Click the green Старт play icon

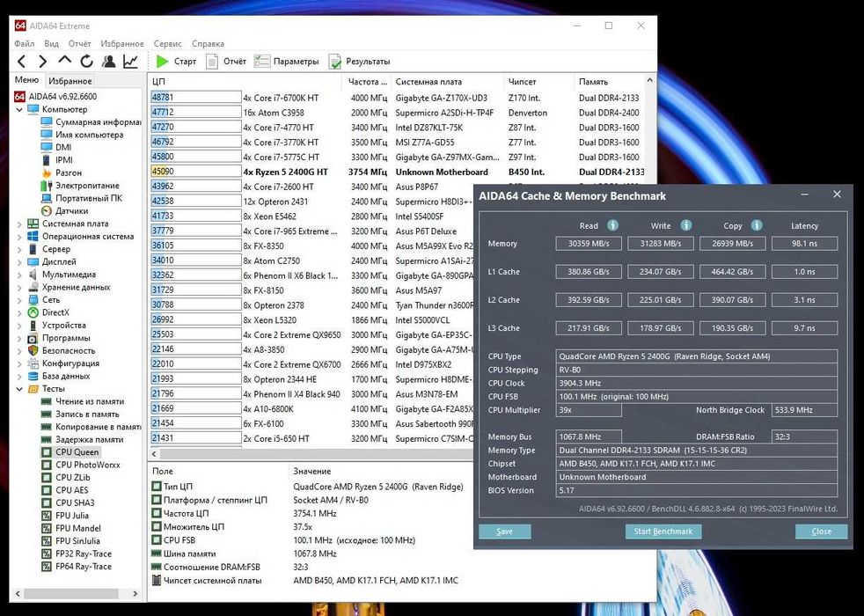pyautogui.click(x=162, y=61)
